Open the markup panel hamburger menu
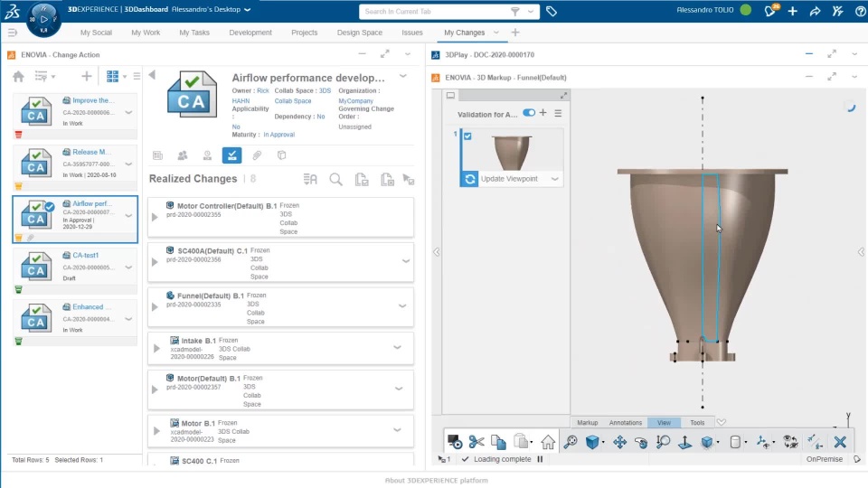The image size is (868, 488). tap(558, 113)
